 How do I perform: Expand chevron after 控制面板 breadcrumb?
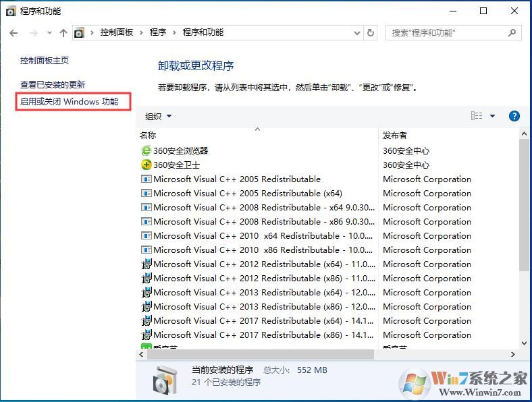click(141, 33)
